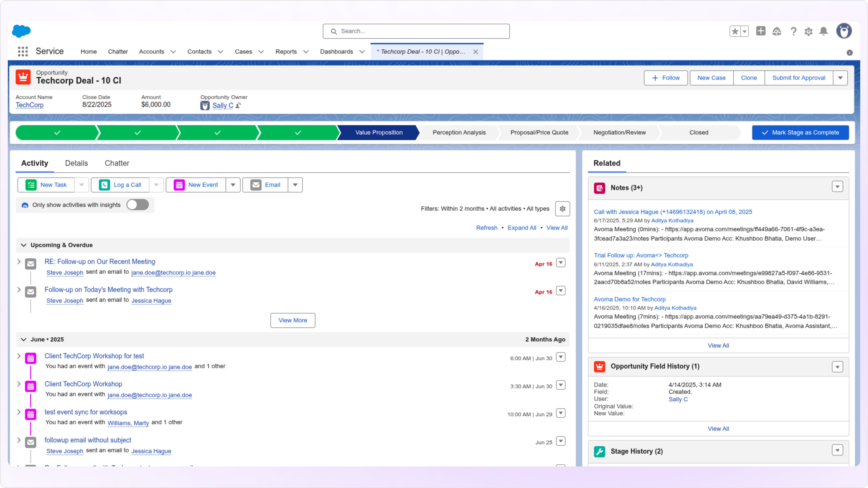Click event icon for Client TechCorp Workshop for test
The height and width of the screenshot is (488, 868).
click(x=31, y=359)
